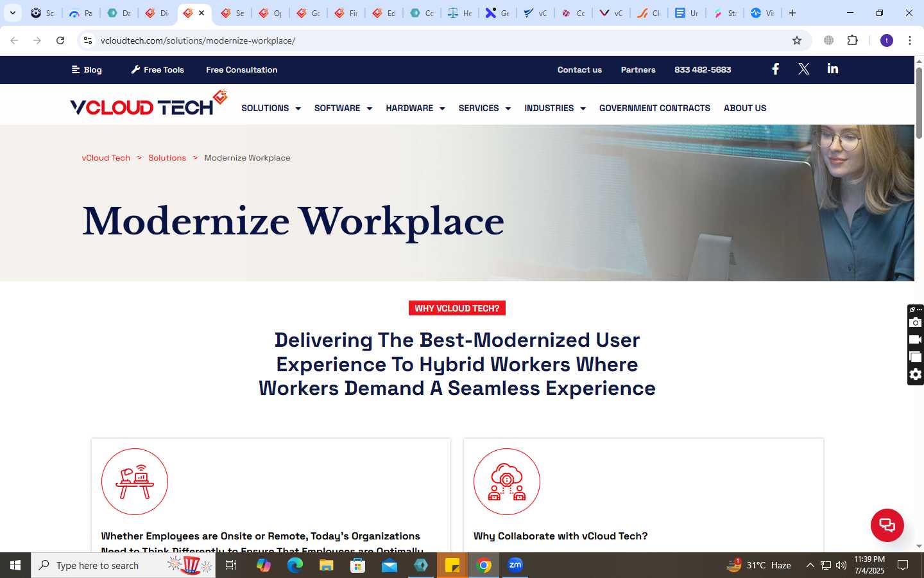
Task: Click the gallery icon on side panel
Action: 916,357
